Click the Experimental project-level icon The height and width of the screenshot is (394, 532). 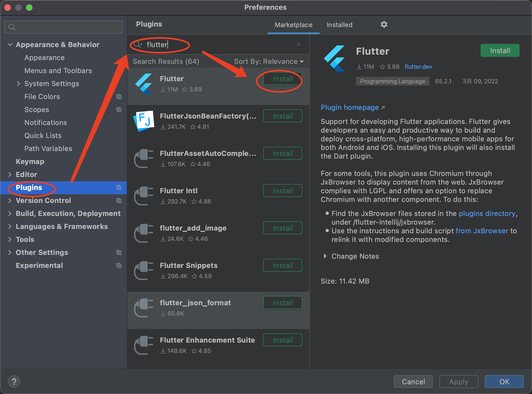click(119, 265)
